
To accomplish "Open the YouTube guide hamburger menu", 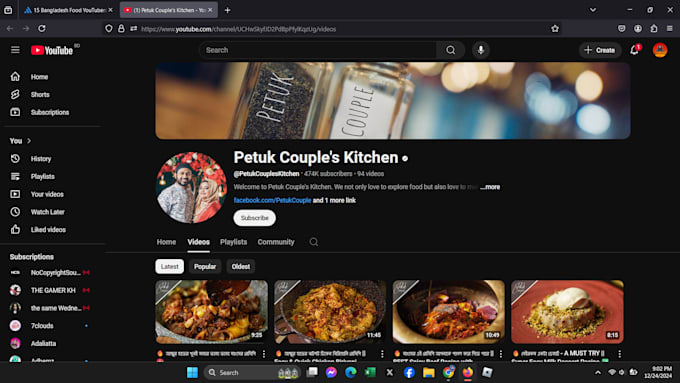I will [x=15, y=50].
